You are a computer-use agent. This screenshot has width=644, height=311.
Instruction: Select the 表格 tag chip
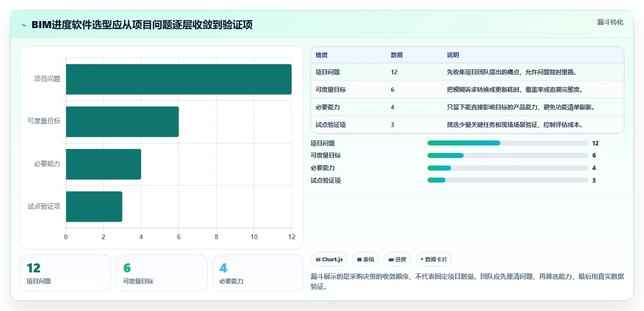pos(365,259)
